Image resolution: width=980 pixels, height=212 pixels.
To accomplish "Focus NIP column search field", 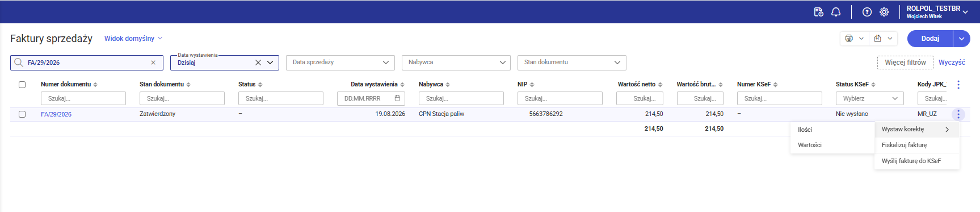I will (x=560, y=98).
